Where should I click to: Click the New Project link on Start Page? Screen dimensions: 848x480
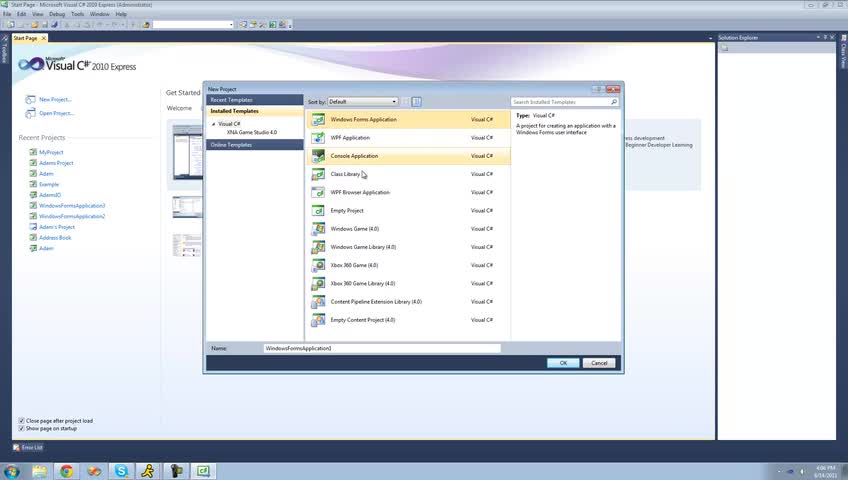(x=55, y=99)
